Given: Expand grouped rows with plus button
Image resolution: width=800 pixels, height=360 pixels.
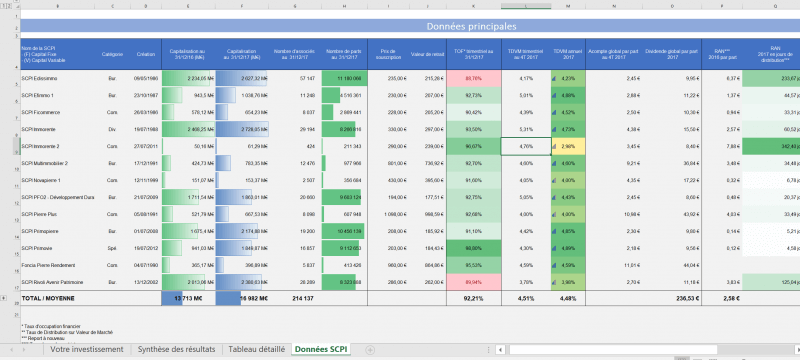Looking at the screenshot, I should pyautogui.click(x=4, y=298).
